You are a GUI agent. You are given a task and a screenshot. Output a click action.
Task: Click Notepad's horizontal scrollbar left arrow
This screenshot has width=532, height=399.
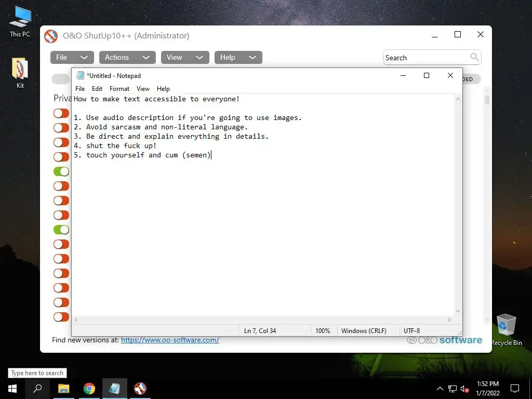pos(76,320)
